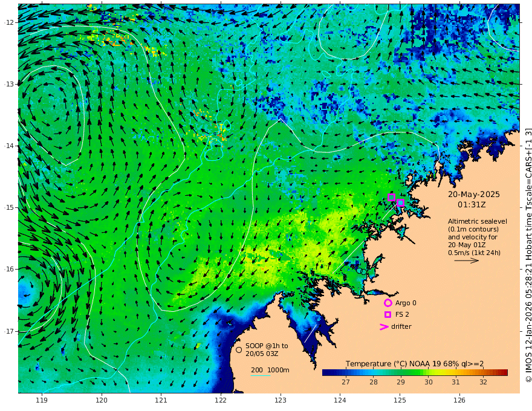Click the color bar value 28

click(x=374, y=382)
